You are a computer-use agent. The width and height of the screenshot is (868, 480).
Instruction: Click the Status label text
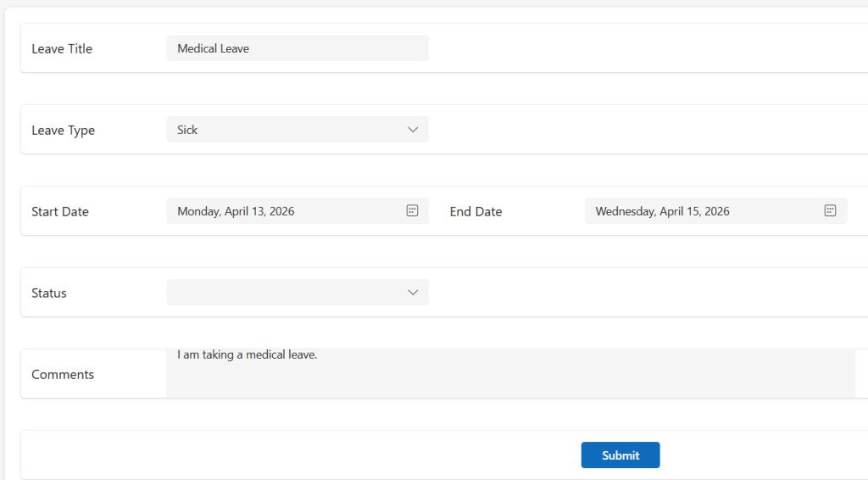click(48, 293)
